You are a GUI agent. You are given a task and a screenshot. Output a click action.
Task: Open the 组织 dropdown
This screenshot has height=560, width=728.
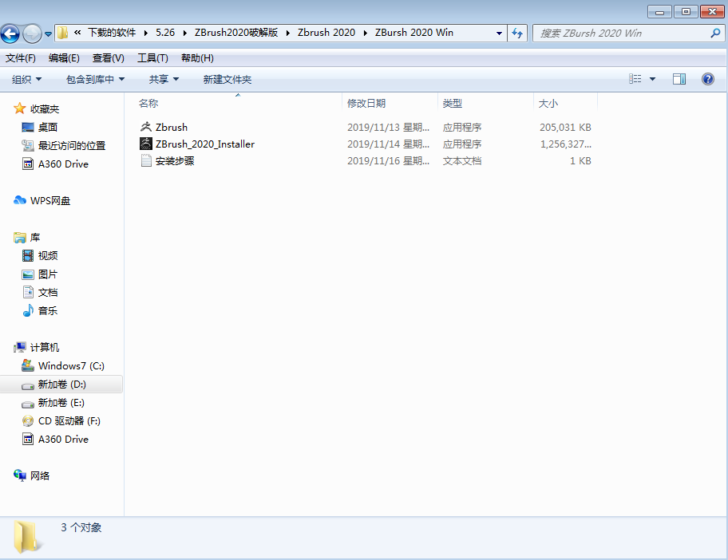tap(26, 79)
